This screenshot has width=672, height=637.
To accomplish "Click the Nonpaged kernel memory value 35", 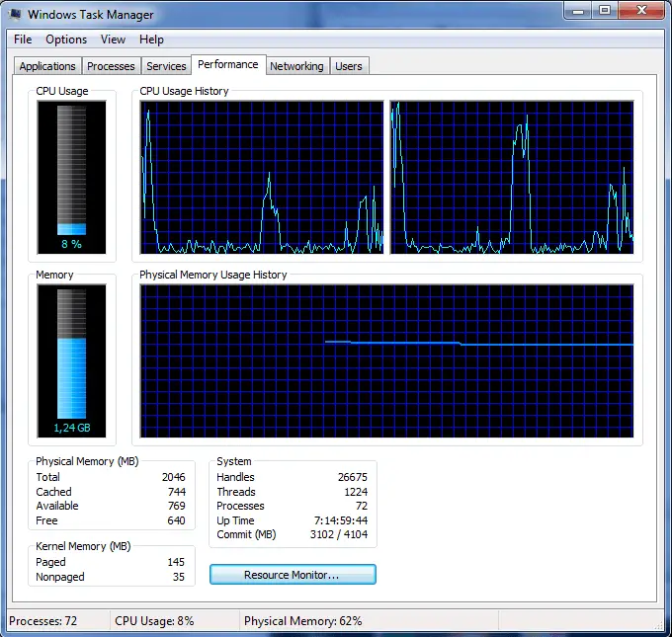I will (x=179, y=577).
